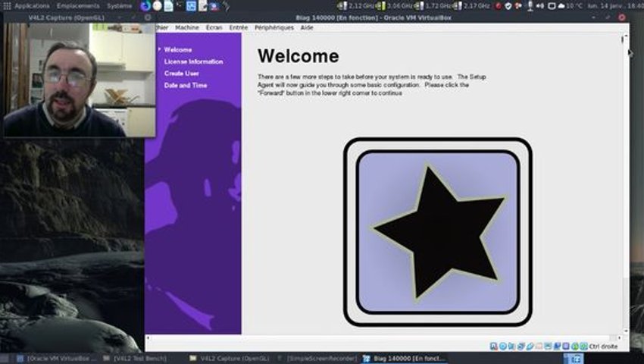Open the Périphériques menu
This screenshot has width=644, height=364.
point(274,27)
